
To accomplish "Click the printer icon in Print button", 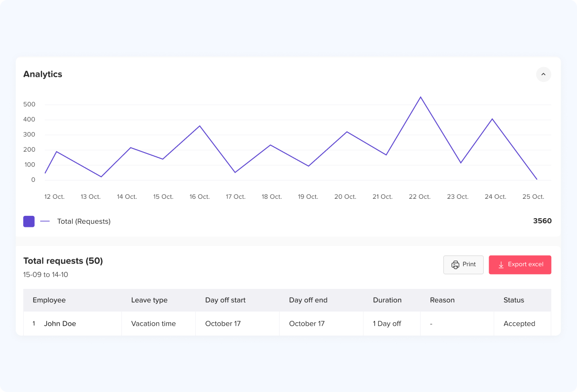I will (455, 265).
